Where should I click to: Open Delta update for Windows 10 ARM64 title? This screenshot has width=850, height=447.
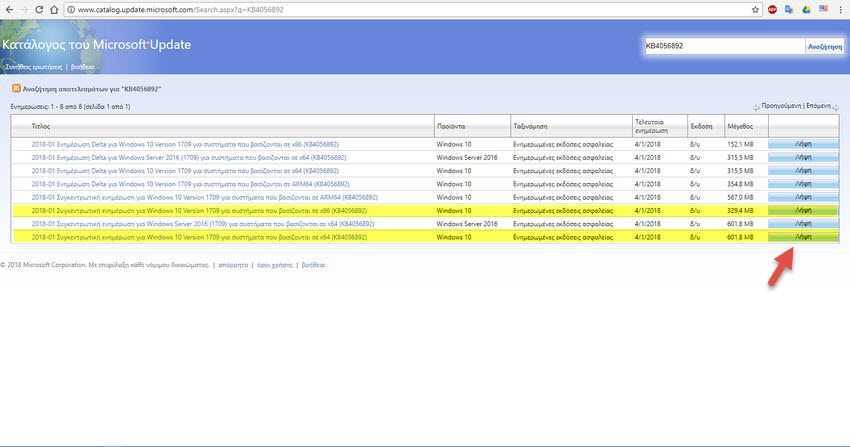click(190, 184)
